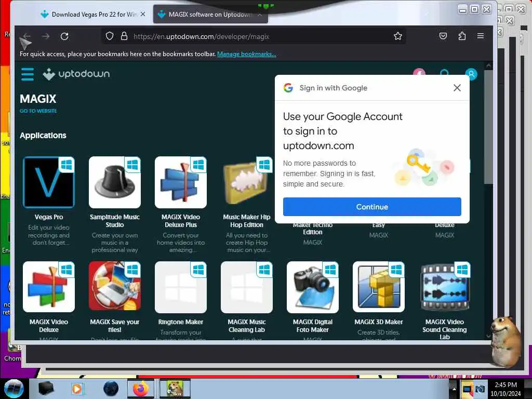Viewport: 532px width, 399px height.
Task: Open the MAGIX Digital Foto Maker icon
Action: click(312, 287)
